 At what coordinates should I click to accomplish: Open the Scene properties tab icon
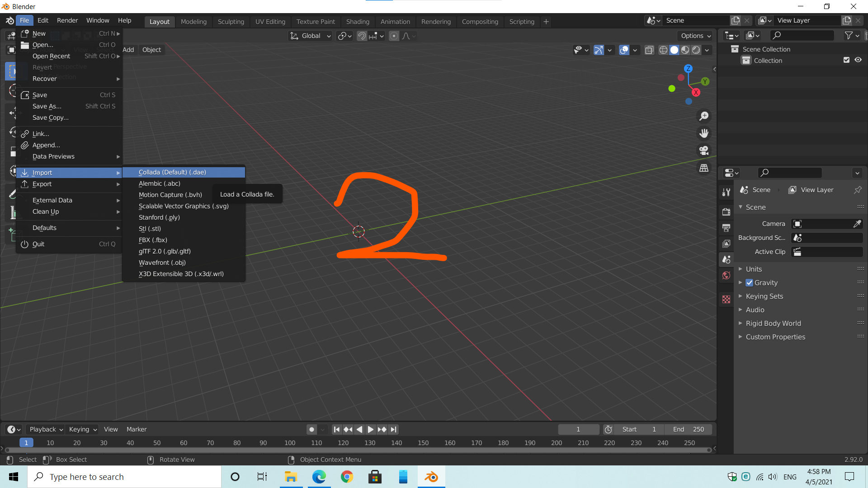[726, 259]
